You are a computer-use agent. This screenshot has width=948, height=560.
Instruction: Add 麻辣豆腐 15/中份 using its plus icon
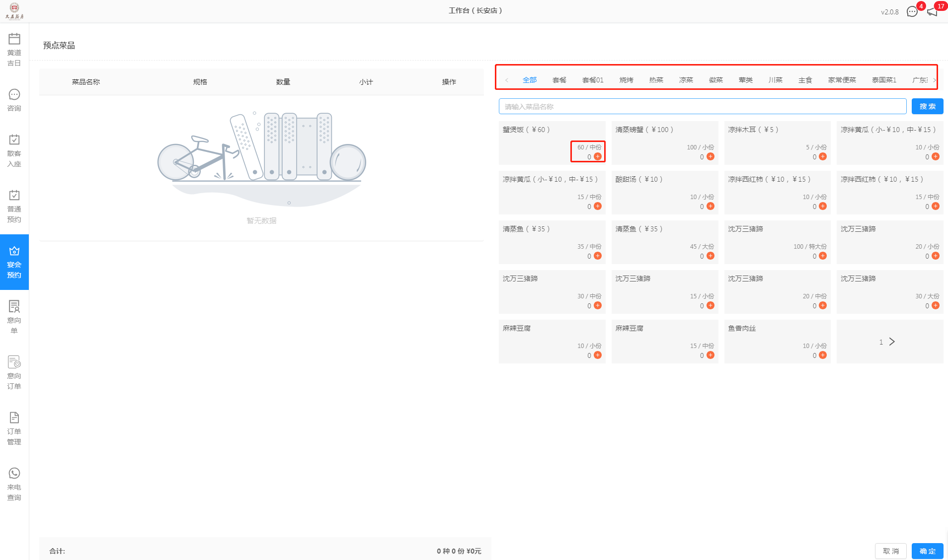click(x=711, y=355)
